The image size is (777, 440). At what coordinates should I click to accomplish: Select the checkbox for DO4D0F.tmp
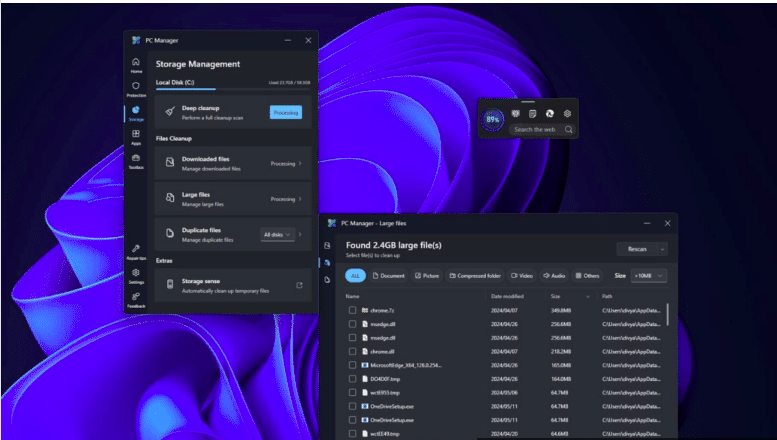352,380
